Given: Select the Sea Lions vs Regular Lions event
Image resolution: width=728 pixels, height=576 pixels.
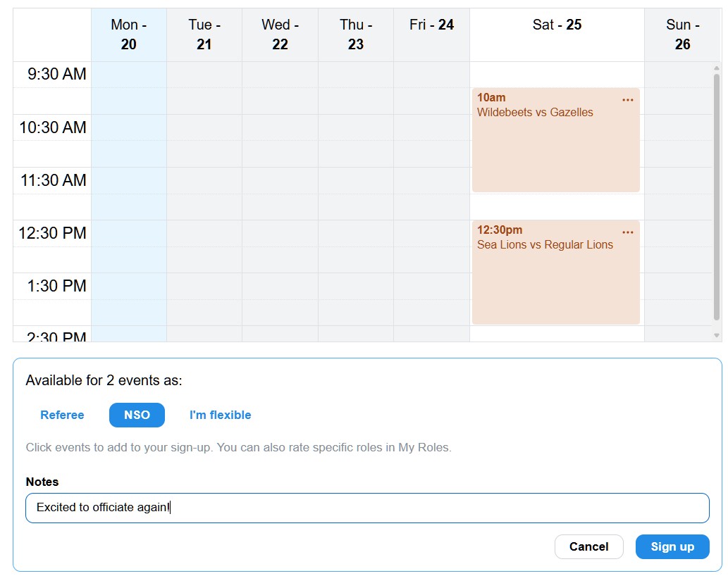Looking at the screenshot, I should tap(555, 273).
